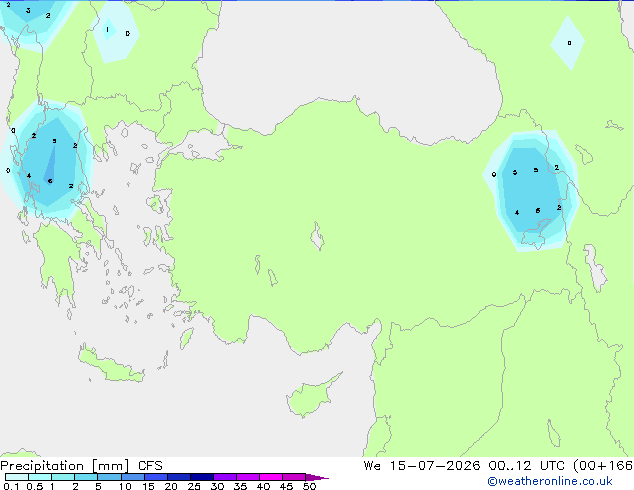Pick the 15–20 mm legend swatch
Screen dimensions: 634x490
[155, 477]
